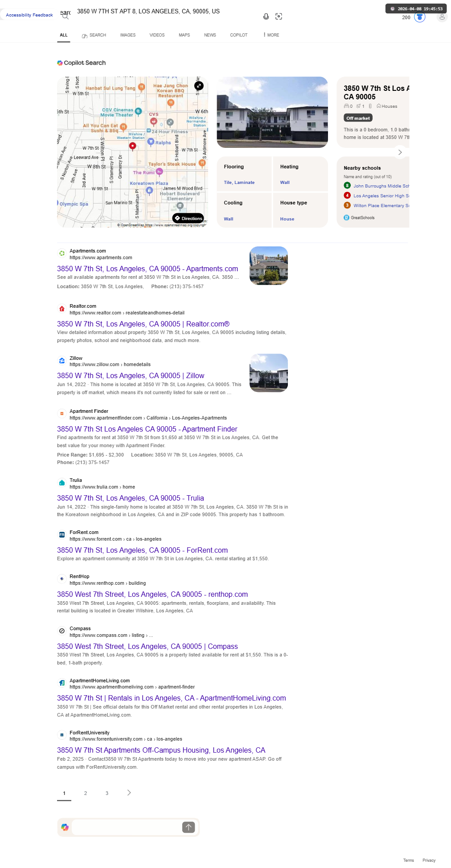451x868 pixels.
Task: Go to results page 2
Action: 86,793
